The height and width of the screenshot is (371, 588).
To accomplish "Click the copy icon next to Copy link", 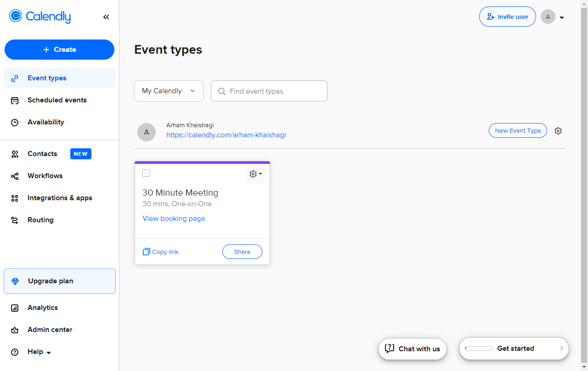I will [147, 252].
